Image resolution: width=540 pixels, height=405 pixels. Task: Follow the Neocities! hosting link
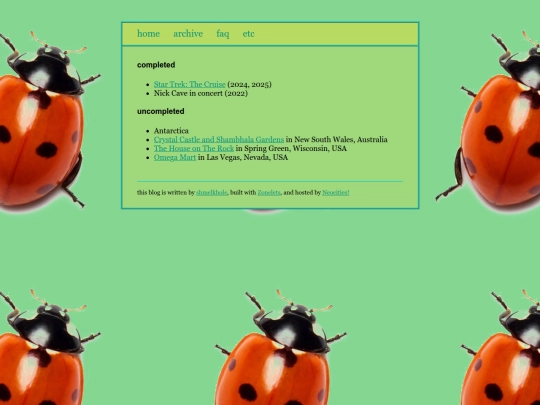point(336,193)
